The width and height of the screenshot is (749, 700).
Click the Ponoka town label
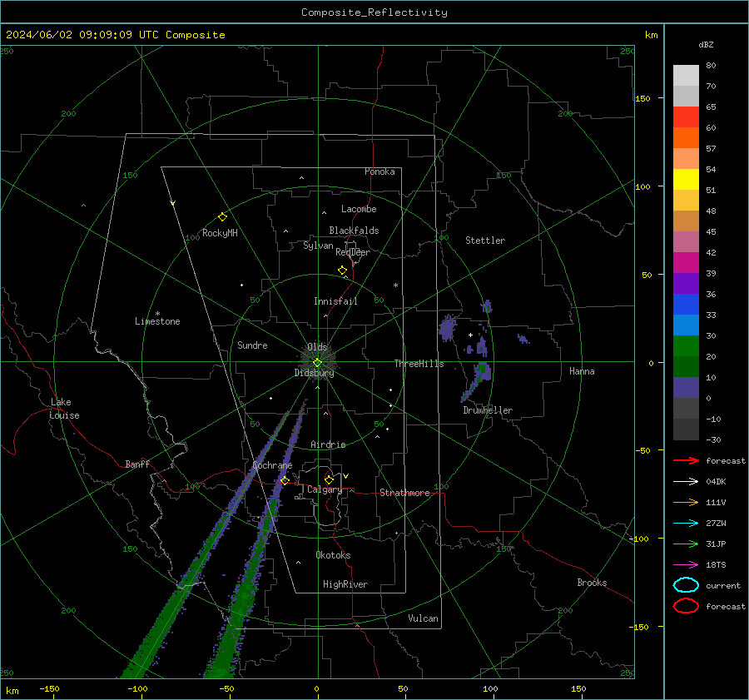(379, 171)
